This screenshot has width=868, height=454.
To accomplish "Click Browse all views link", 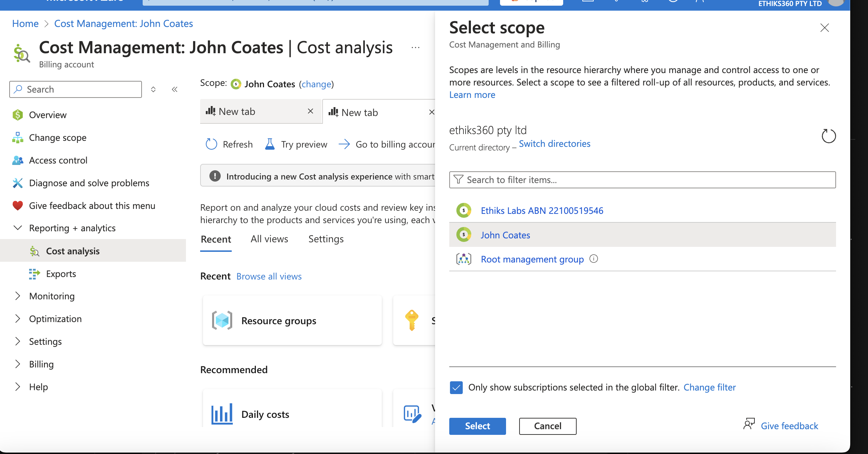I will [269, 276].
